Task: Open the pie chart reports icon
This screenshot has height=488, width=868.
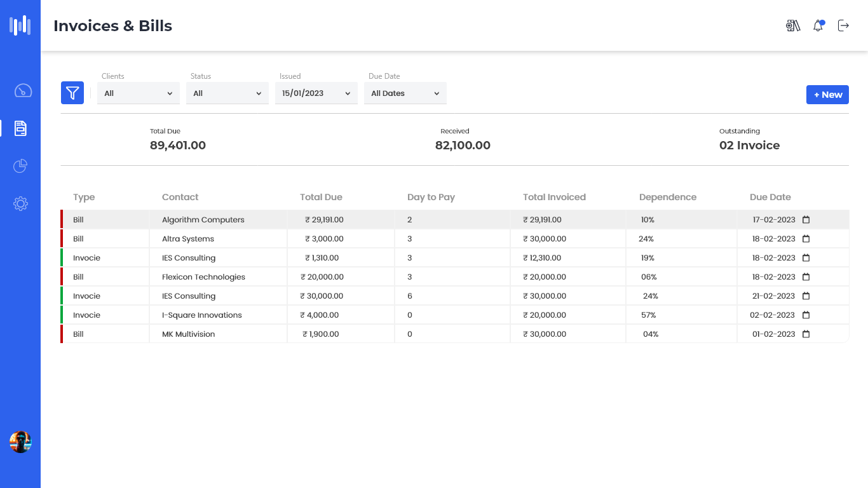Action: click(x=20, y=166)
